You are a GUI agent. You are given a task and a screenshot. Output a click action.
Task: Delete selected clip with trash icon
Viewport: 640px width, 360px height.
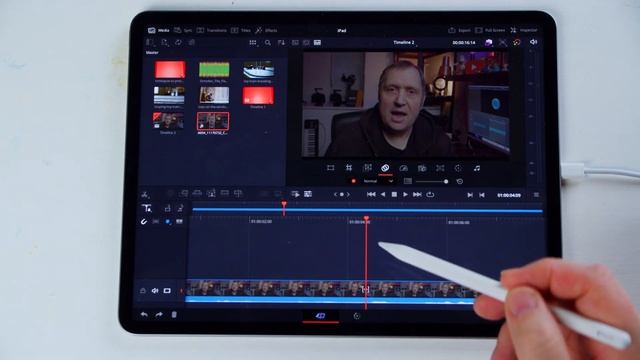(174, 315)
